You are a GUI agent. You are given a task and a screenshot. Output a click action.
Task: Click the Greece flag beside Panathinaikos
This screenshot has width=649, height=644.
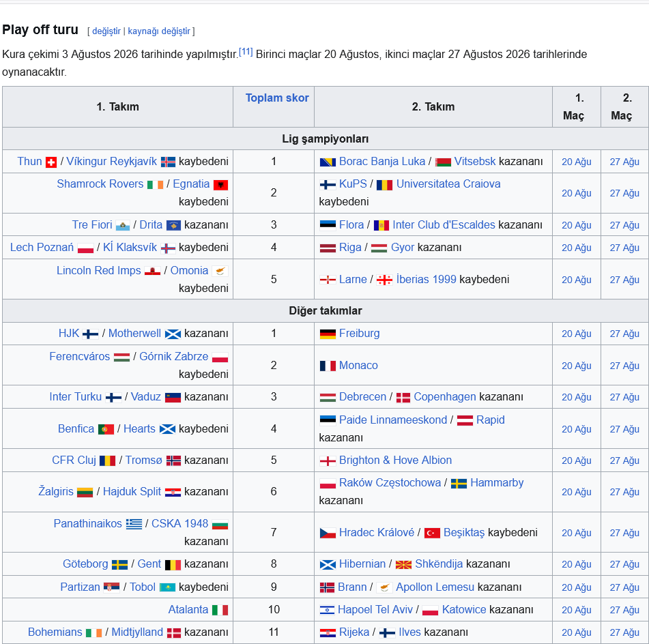tap(134, 524)
